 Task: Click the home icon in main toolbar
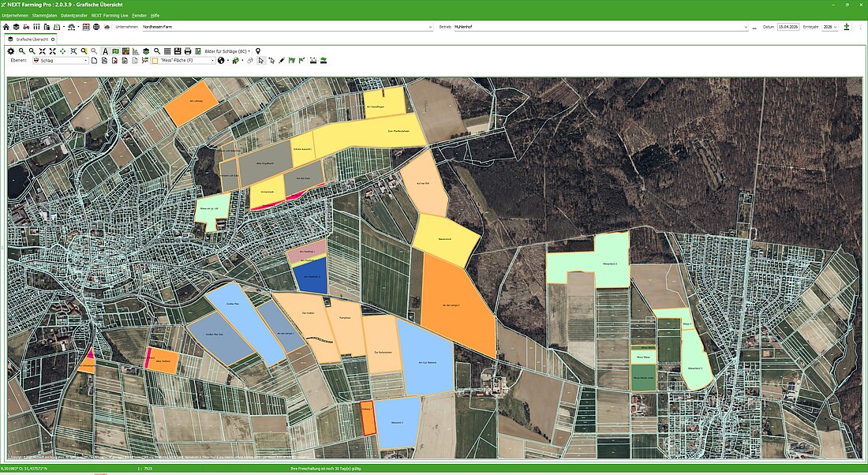(x=6, y=27)
